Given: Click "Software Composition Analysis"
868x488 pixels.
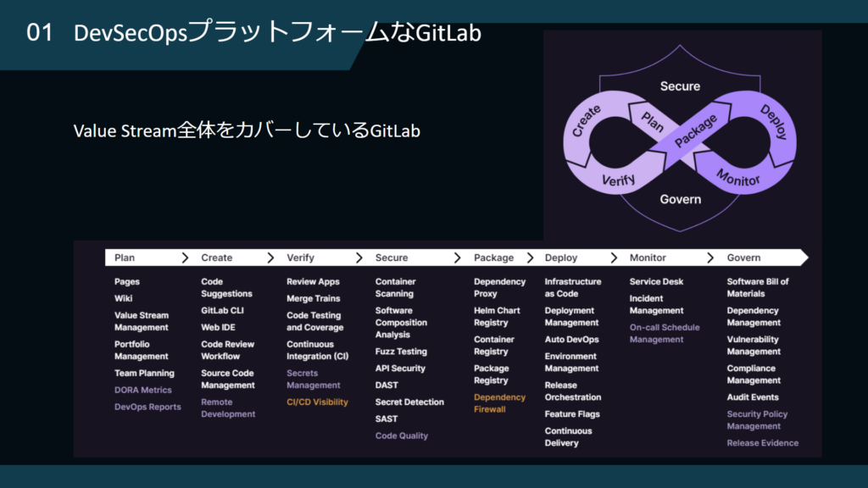Looking at the screenshot, I should [x=401, y=323].
